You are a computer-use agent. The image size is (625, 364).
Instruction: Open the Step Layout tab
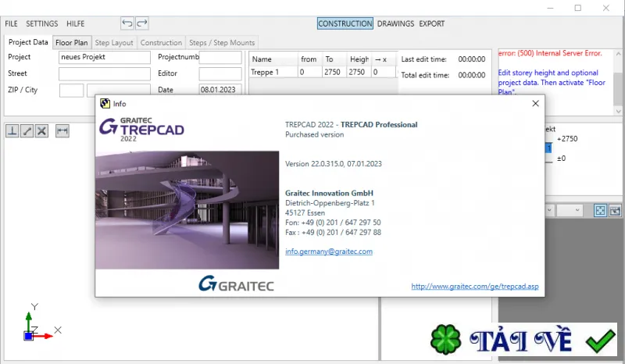pyautogui.click(x=114, y=42)
